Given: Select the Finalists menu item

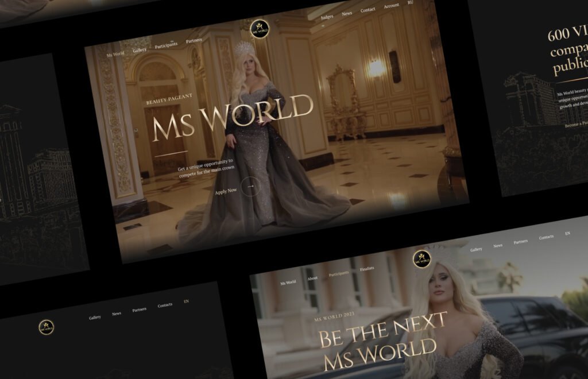Looking at the screenshot, I should point(367,269).
